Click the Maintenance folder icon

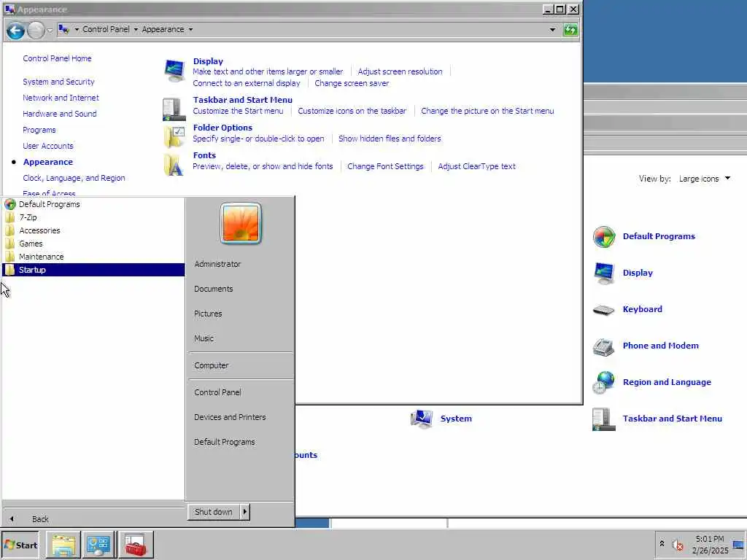click(x=10, y=257)
